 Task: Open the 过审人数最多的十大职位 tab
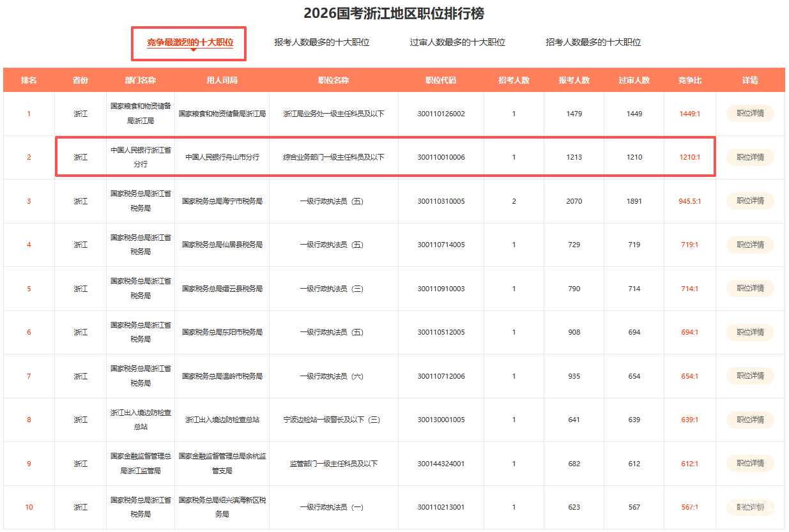(457, 43)
